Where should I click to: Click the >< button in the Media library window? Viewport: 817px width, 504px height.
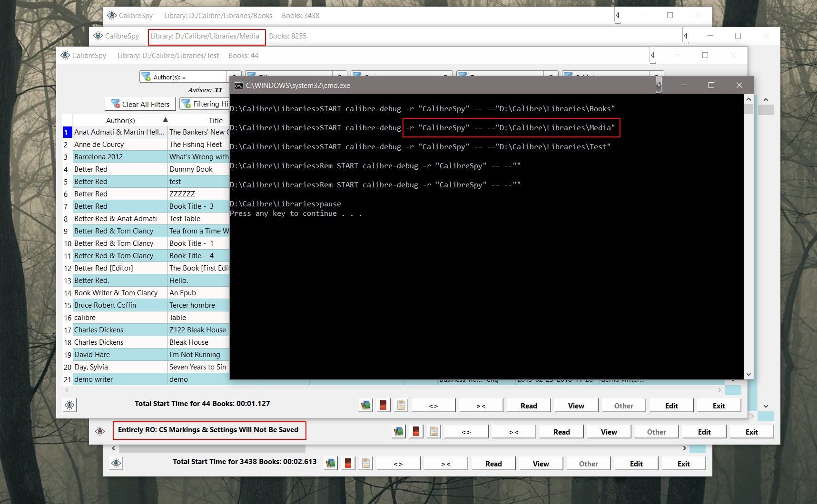[514, 432]
